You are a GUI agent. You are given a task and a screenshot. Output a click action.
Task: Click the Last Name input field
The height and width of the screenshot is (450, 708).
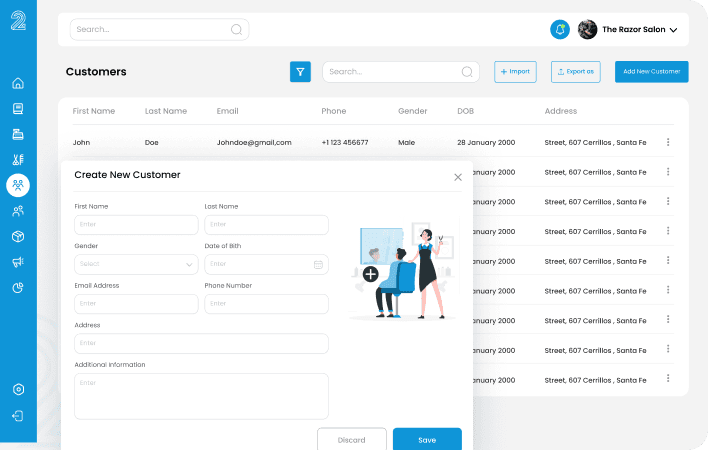[x=266, y=225]
